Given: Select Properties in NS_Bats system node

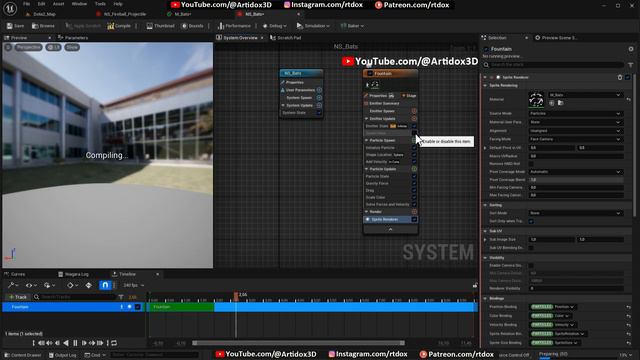Looking at the screenshot, I should coord(295,82).
